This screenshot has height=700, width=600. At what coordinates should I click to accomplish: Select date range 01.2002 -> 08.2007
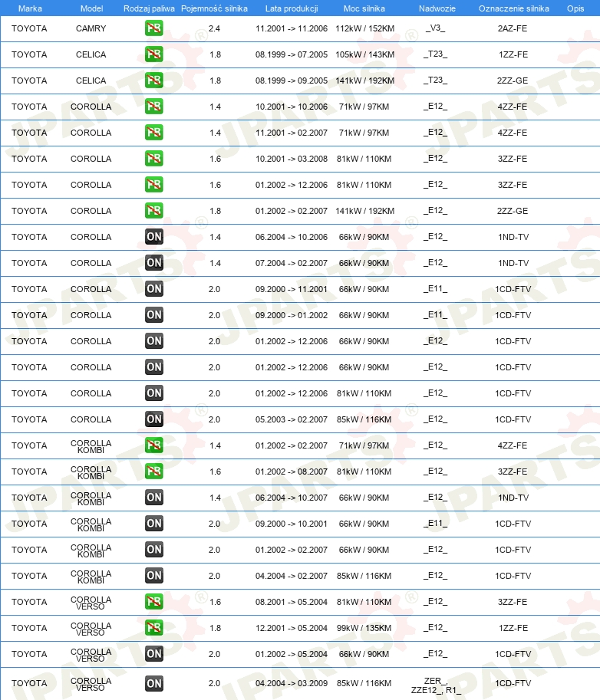click(x=292, y=472)
